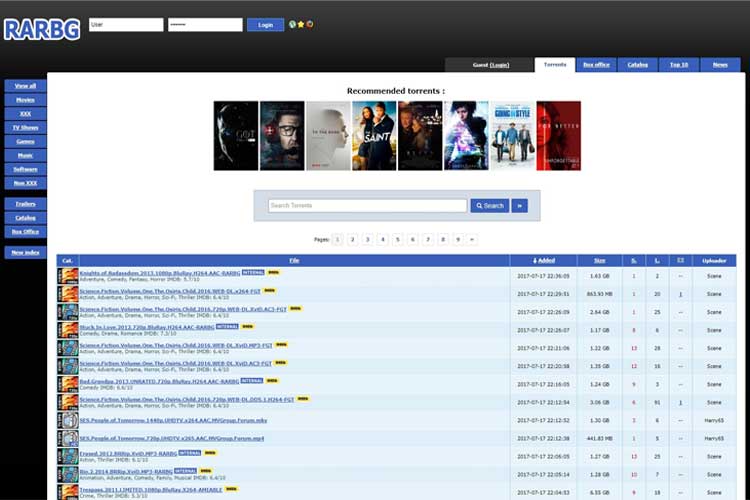Click comments count on Science.Fiction x264-FGT row
Image resolution: width=750 pixels, height=500 pixels.
click(681, 294)
